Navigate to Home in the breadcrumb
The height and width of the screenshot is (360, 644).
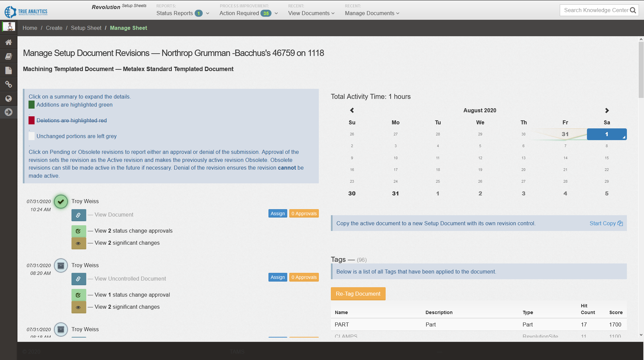tap(30, 28)
